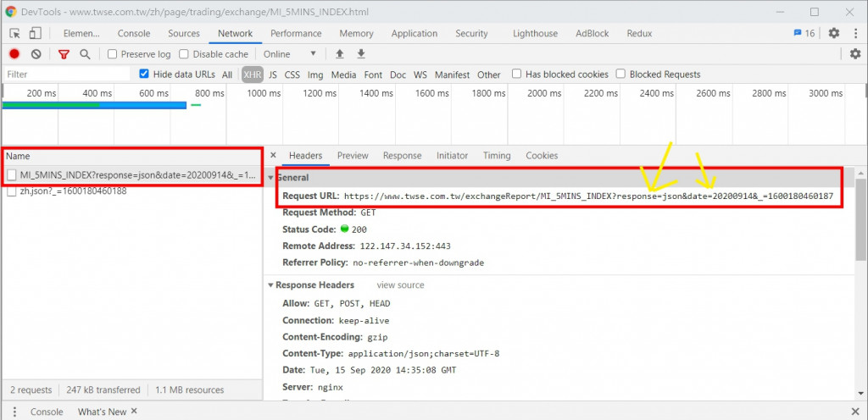868x420 pixels.
Task: Switch to the Response details tab
Action: [x=403, y=156]
